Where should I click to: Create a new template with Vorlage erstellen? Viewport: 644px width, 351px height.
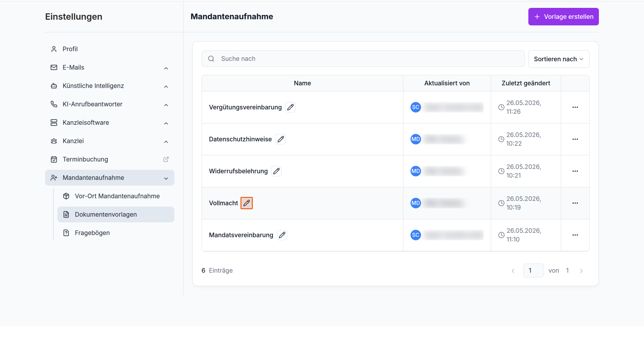click(563, 17)
